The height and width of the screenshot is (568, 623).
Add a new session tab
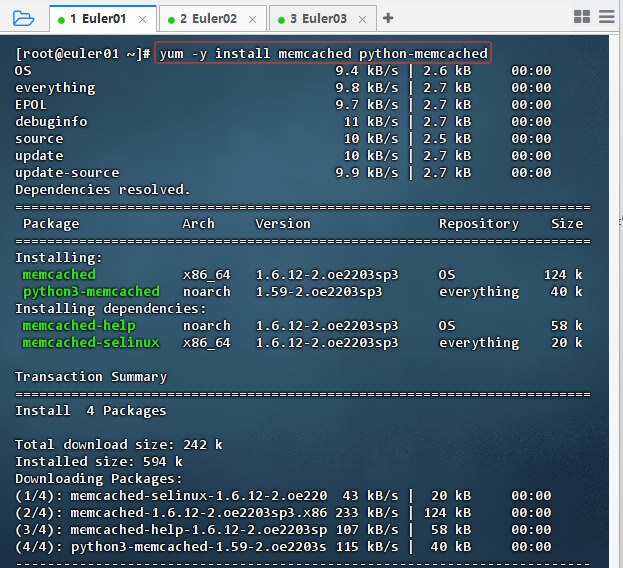coord(388,18)
